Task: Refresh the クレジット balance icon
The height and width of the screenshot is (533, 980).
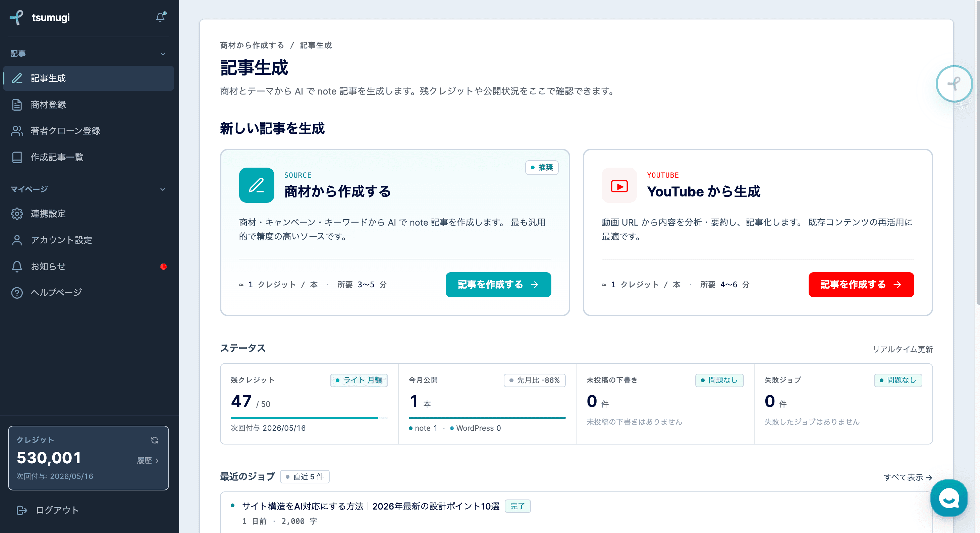Action: click(x=155, y=440)
